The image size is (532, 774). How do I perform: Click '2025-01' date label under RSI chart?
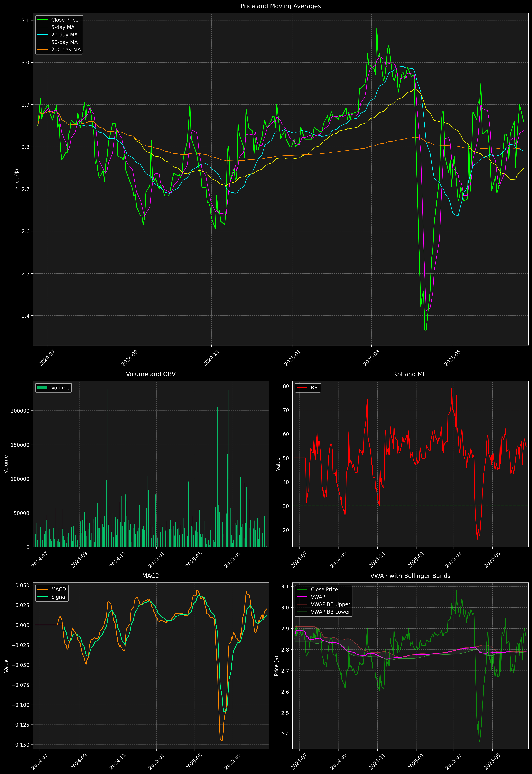(x=416, y=560)
